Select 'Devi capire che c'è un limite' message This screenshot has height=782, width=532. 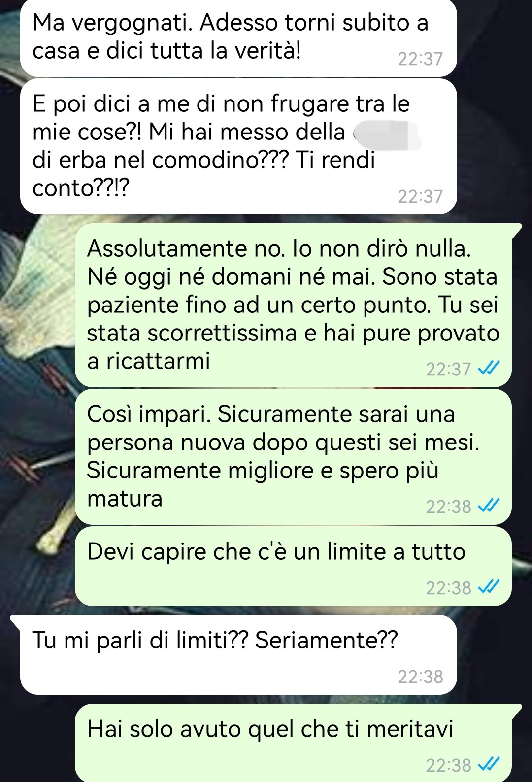point(293,566)
